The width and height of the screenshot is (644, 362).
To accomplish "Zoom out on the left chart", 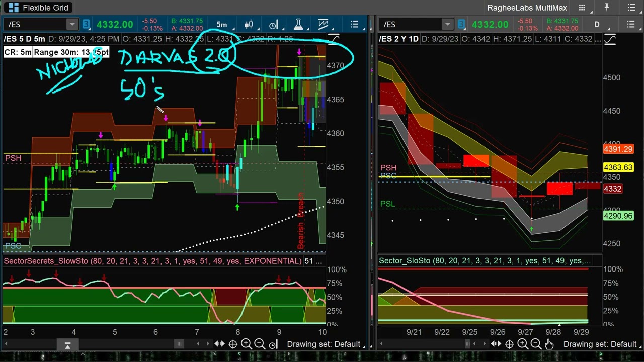I will [260, 344].
